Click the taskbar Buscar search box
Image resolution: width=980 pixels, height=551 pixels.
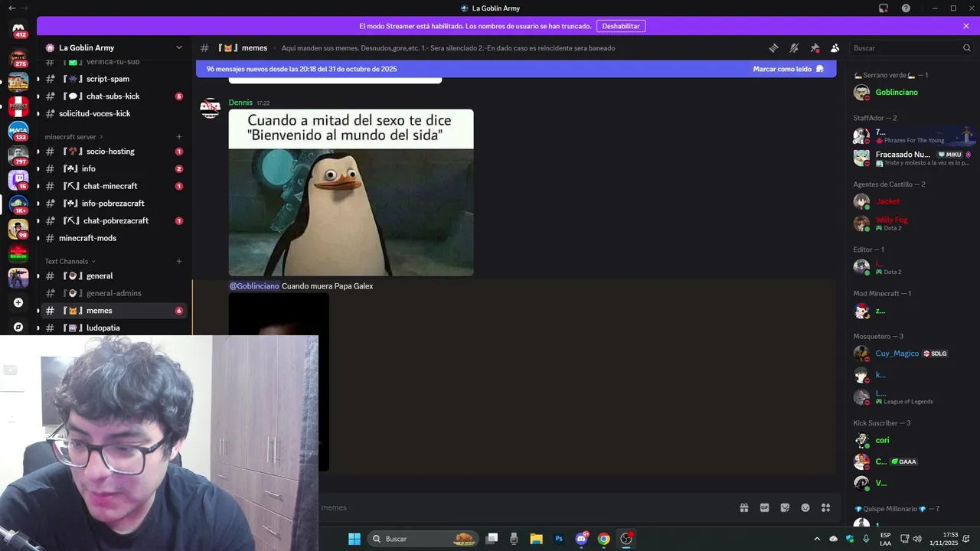coord(423,539)
